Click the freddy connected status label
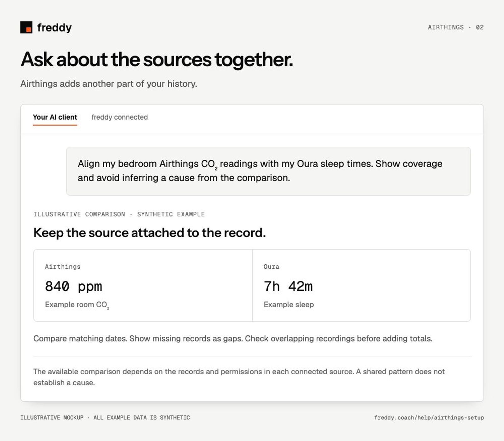 tap(119, 117)
